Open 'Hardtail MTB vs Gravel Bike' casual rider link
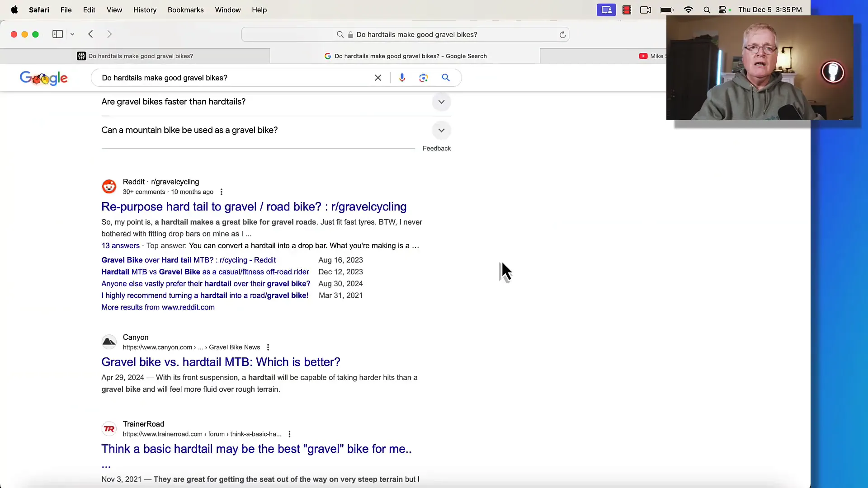868x488 pixels. click(205, 272)
